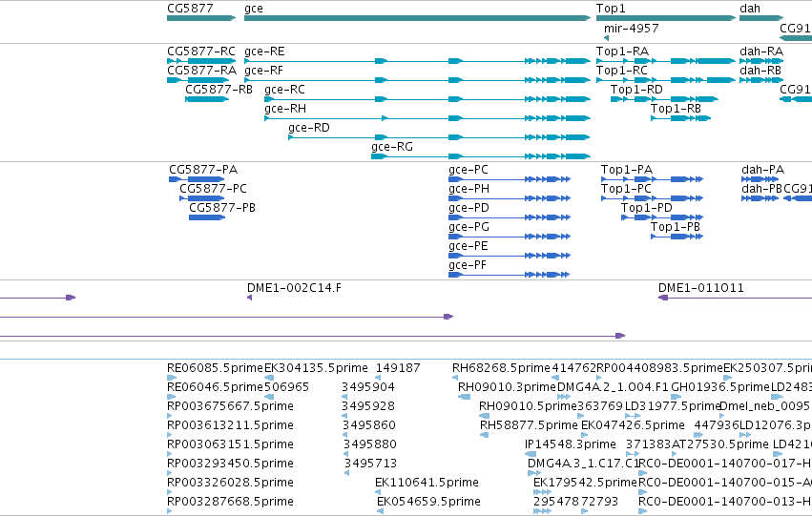
Task: Select transcript gce-RD
Action: pyautogui.click(x=439, y=137)
